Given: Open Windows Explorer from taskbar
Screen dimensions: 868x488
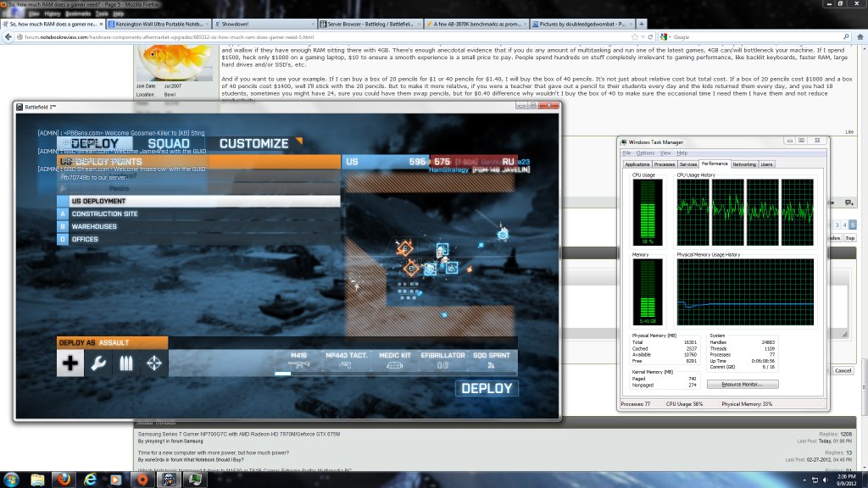Looking at the screenshot, I should (x=37, y=480).
